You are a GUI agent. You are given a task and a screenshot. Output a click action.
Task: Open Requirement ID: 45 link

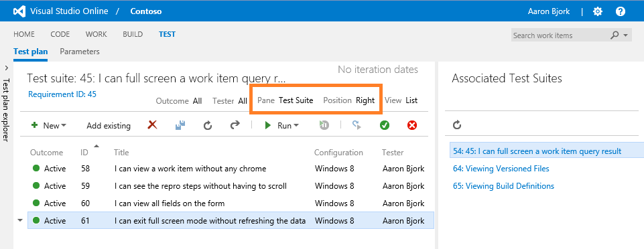[62, 94]
